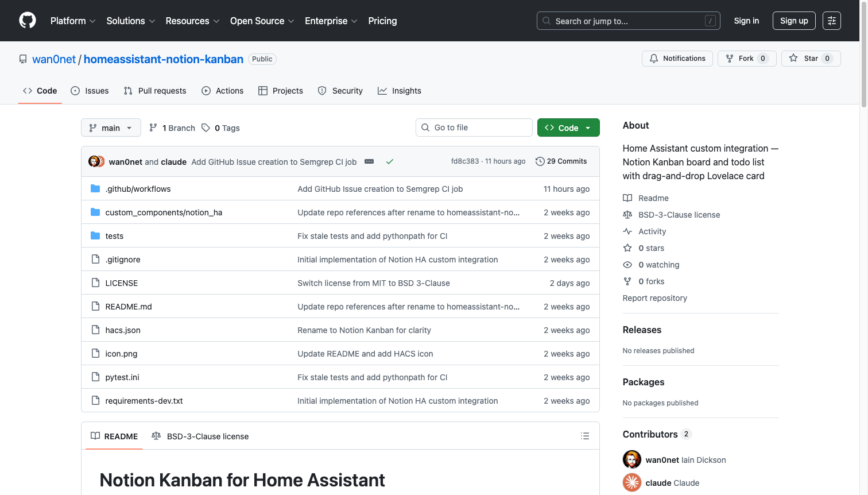Open the Resources dropdown menu
This screenshot has height=495, width=868.
192,21
